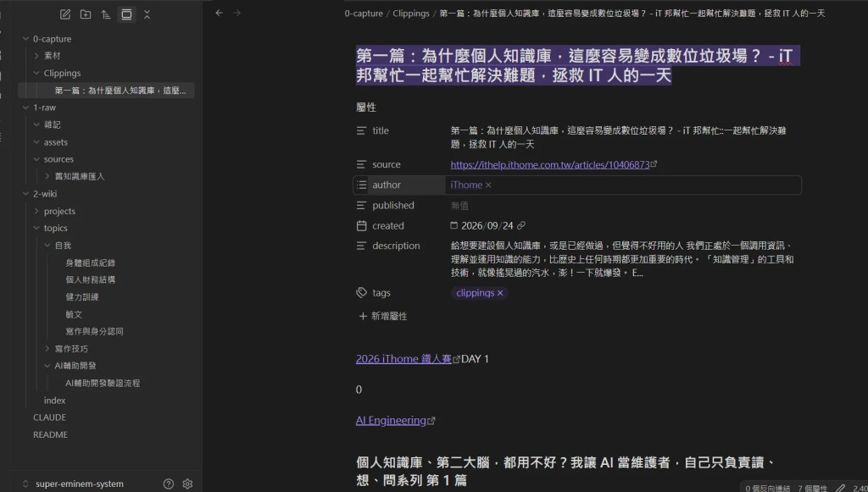Open the settings gear beside the vault name

point(187,484)
